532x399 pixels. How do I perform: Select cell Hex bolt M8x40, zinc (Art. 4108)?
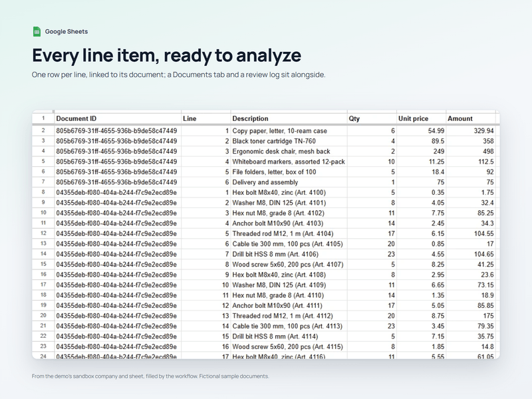(289, 275)
